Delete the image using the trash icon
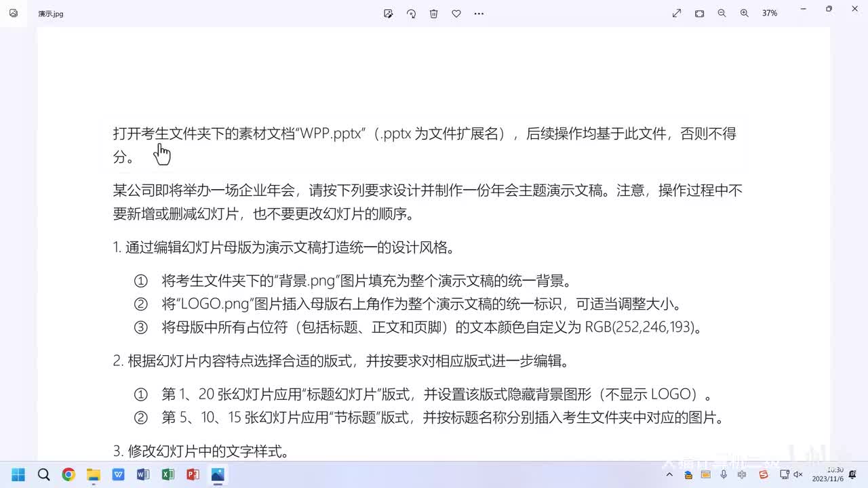The width and height of the screenshot is (868, 488). [434, 14]
